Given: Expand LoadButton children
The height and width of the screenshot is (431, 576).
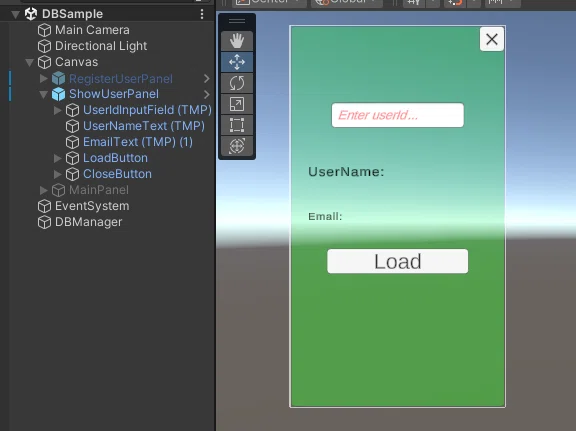Looking at the screenshot, I should tap(58, 158).
